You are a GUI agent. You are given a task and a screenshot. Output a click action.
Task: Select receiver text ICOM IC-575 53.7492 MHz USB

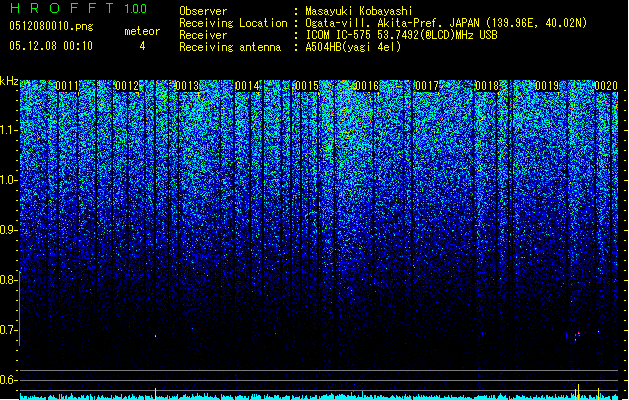click(x=402, y=35)
